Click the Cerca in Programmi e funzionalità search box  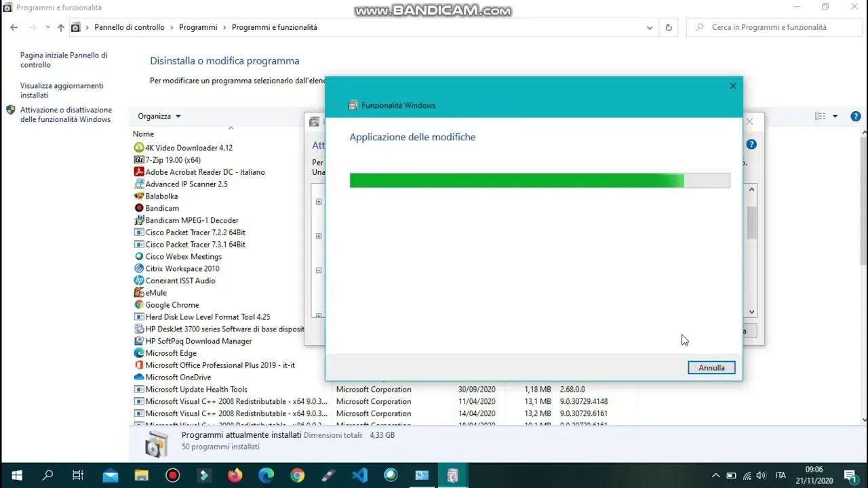click(x=773, y=27)
